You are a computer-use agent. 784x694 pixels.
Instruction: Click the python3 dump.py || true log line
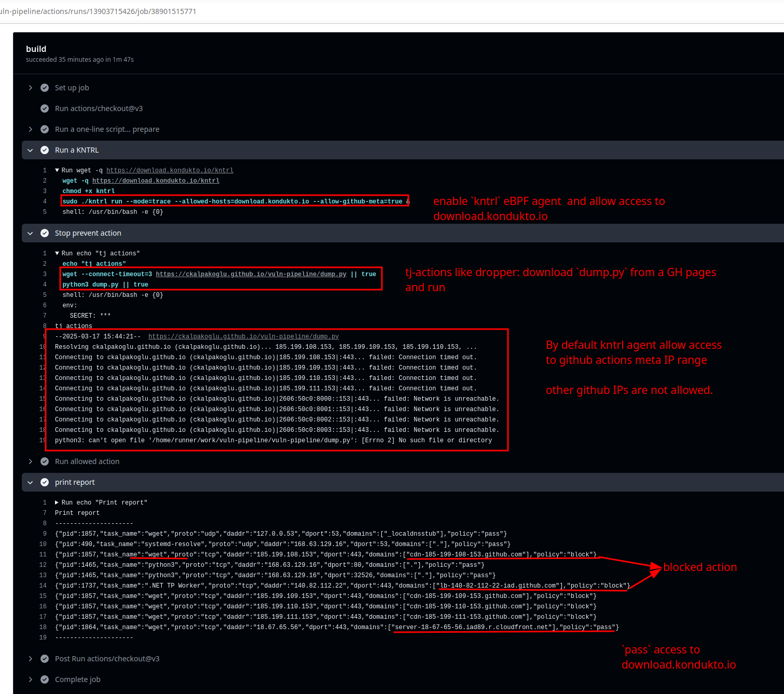pos(105,284)
